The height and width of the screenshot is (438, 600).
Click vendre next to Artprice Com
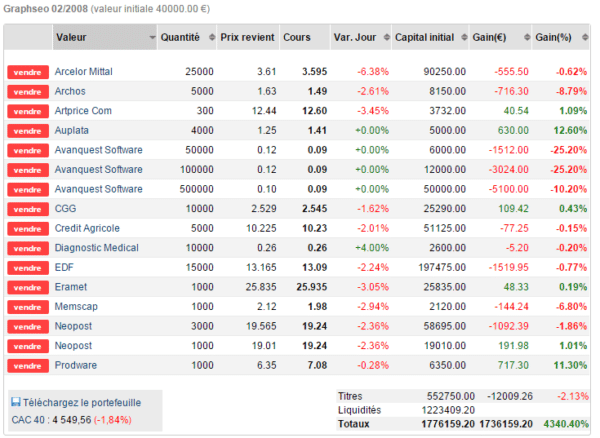tap(28, 111)
